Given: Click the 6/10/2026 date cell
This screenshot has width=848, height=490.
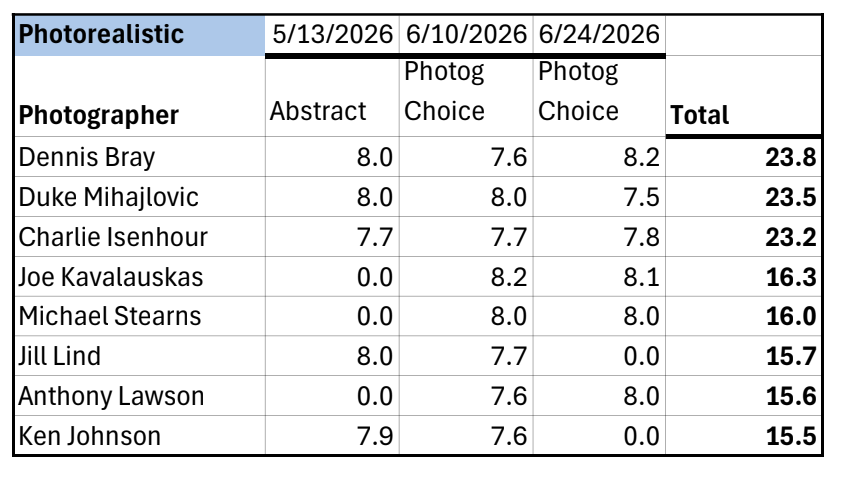Looking at the screenshot, I should (466, 35).
